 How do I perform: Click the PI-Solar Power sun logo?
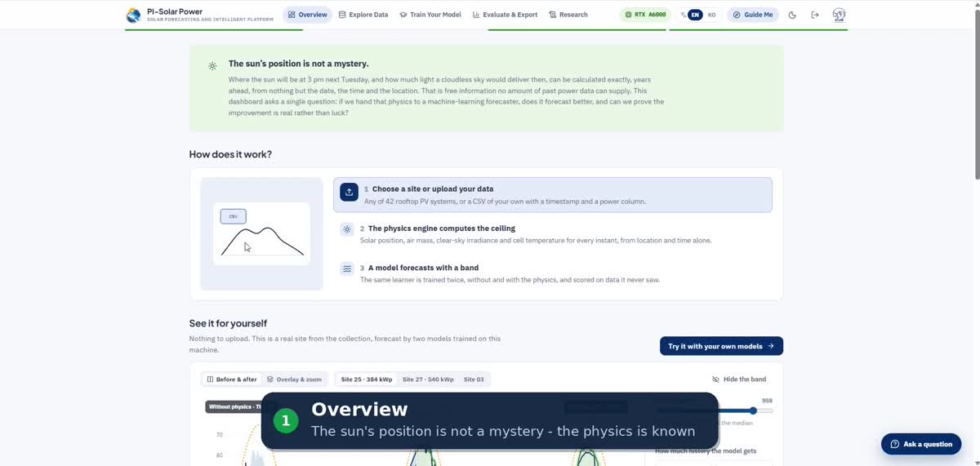click(133, 15)
